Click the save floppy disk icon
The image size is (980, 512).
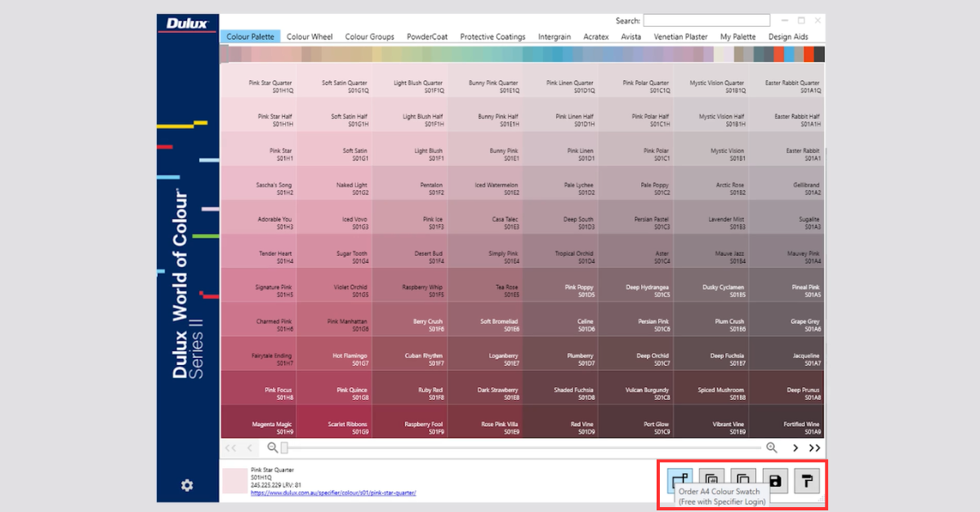[x=775, y=480]
